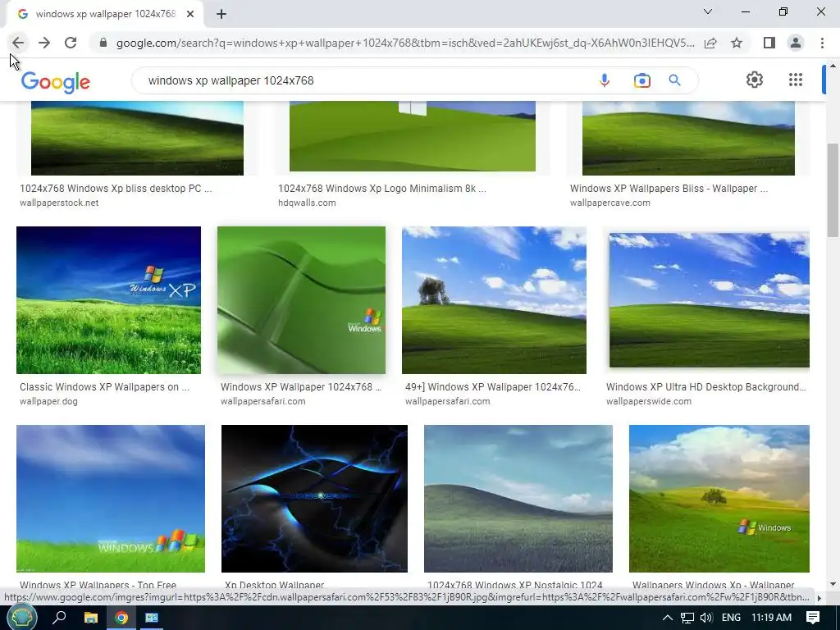840x630 pixels.
Task: Open a new browser tab
Action: point(221,15)
